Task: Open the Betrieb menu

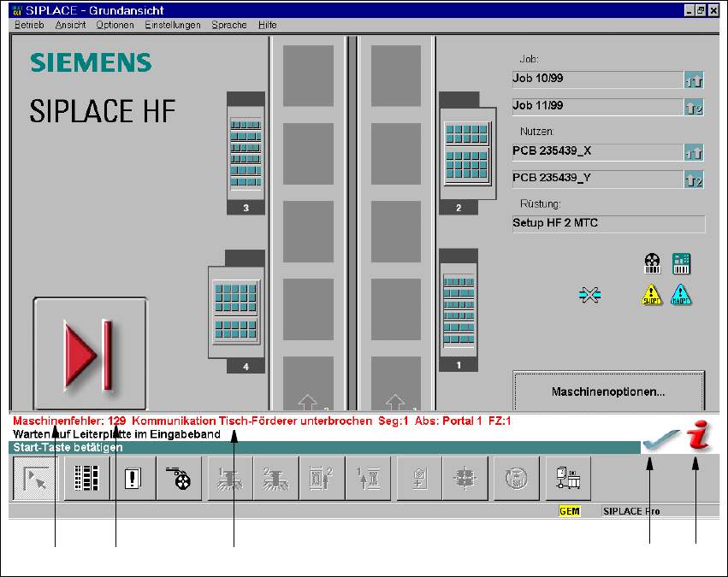Action: 29,25
